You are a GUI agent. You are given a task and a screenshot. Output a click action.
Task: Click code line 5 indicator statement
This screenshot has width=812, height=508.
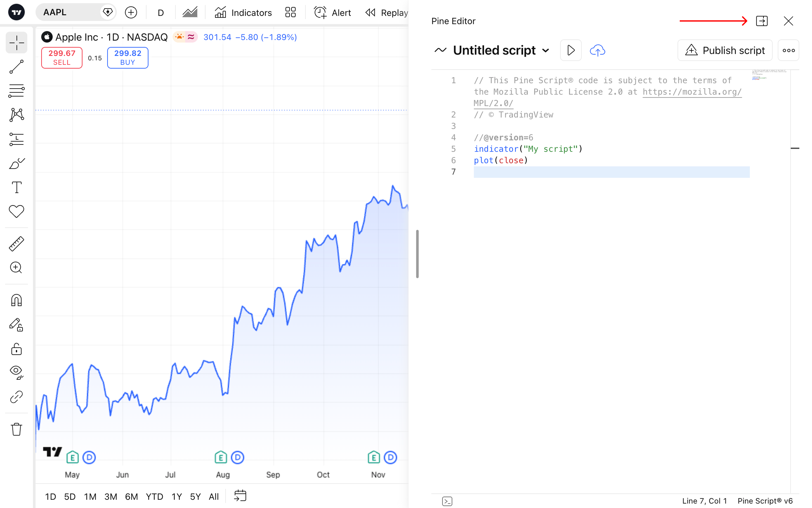(x=528, y=149)
